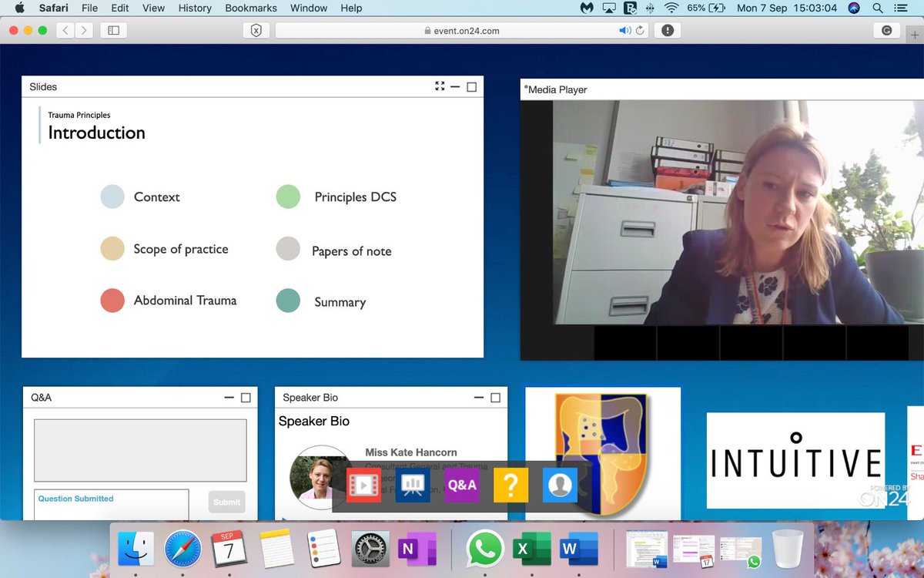924x578 pixels.
Task: Open Spotlight search in menu bar
Action: (x=878, y=8)
